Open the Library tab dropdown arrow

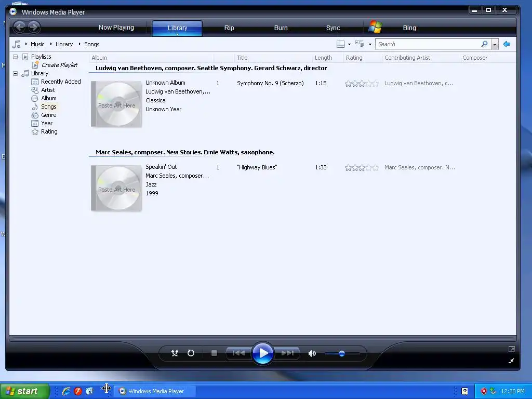pos(177,34)
